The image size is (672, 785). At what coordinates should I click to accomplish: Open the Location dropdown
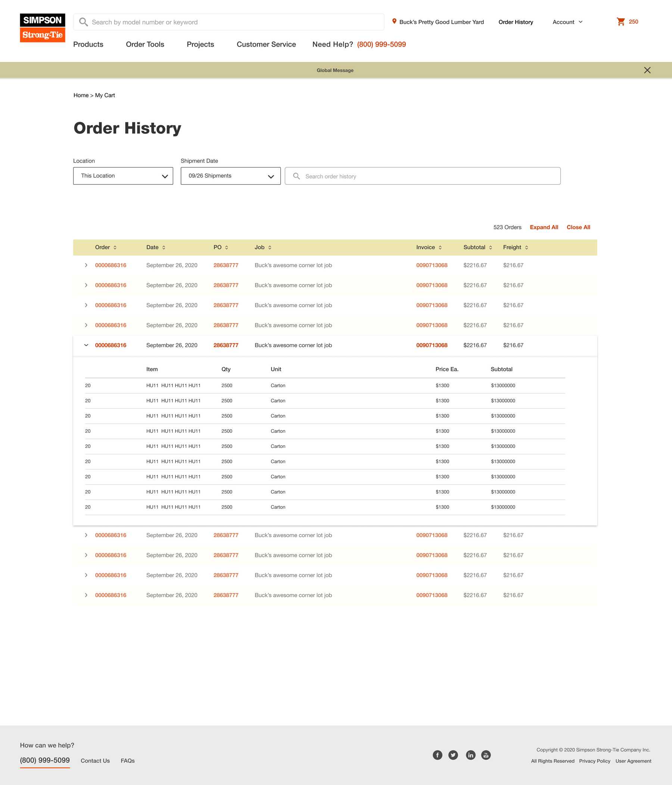click(123, 176)
